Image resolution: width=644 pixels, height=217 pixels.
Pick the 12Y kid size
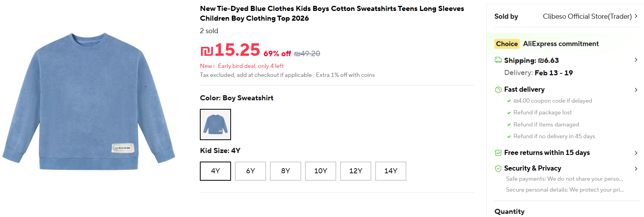(x=356, y=171)
